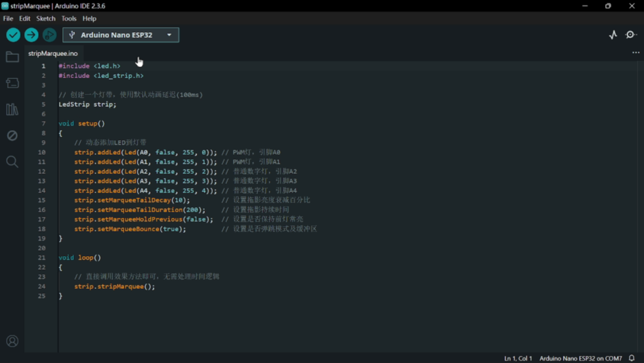Toggle the notifications bell in status bar
This screenshot has height=363, width=644.
631,358
